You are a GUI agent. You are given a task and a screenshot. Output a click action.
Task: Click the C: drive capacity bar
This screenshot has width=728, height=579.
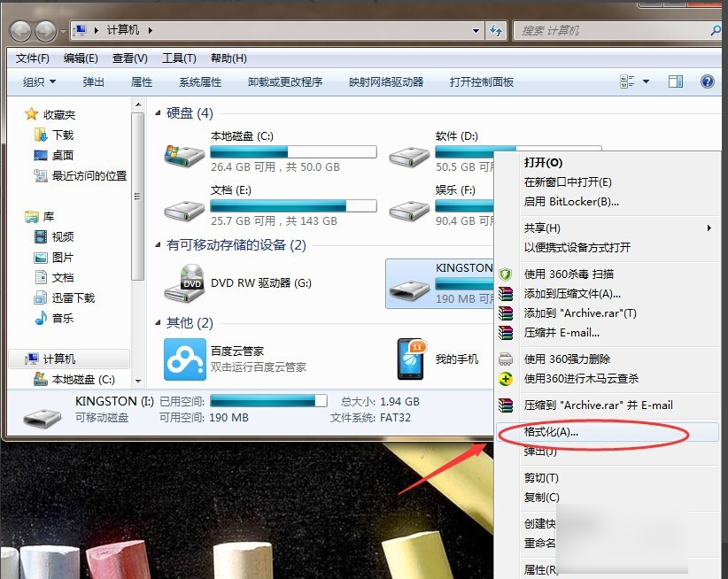293,151
